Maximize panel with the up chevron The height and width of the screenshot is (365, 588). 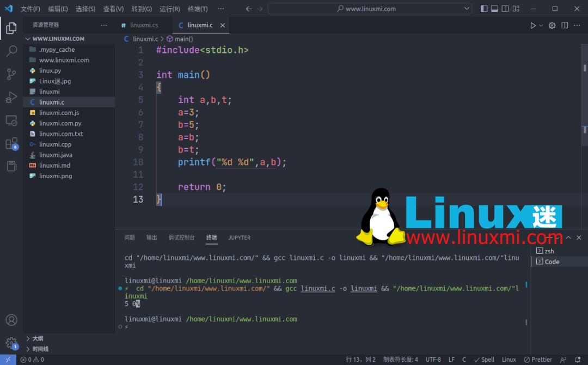(x=568, y=238)
